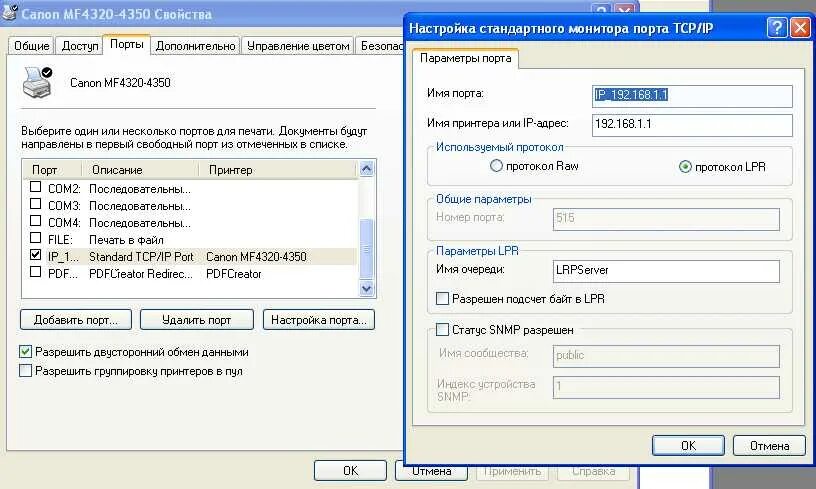816x489 pixels.
Task: Tick the COM4 port checkbox
Action: tap(35, 221)
